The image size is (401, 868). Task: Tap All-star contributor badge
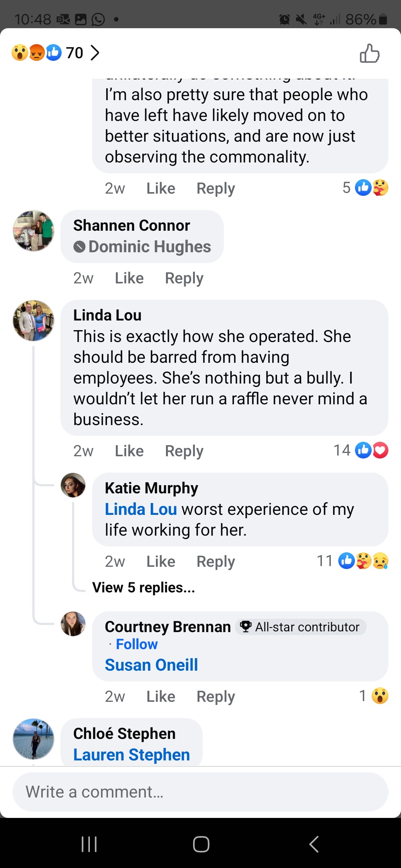[301, 627]
